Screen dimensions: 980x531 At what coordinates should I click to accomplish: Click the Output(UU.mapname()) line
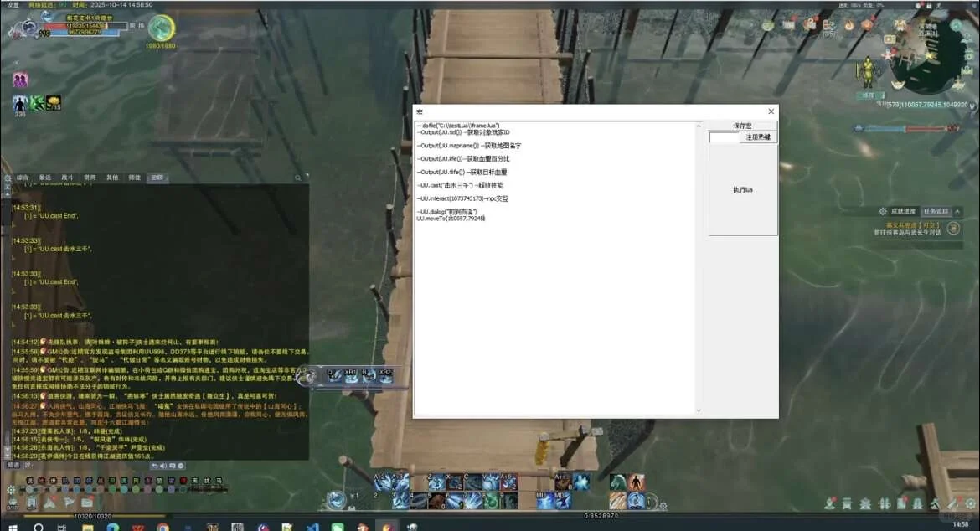[469, 146]
